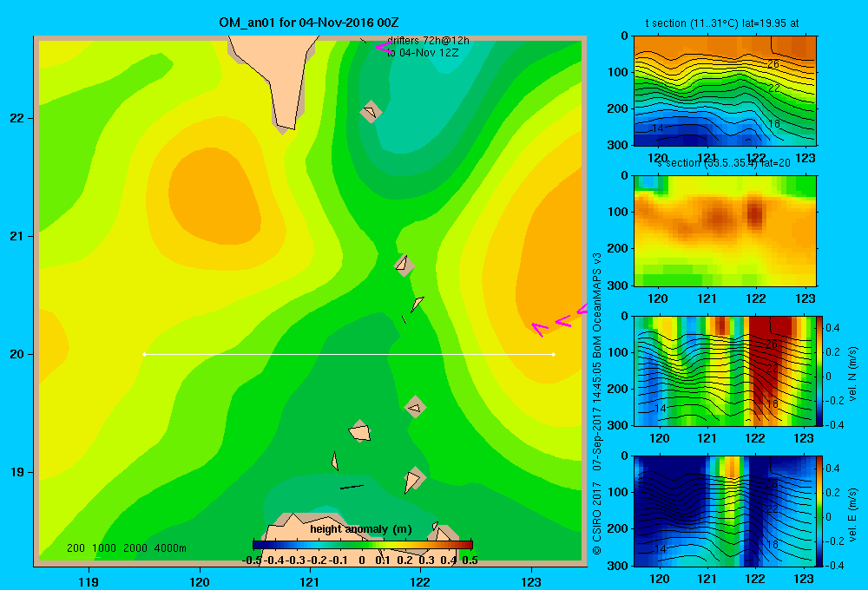Click the "0.4" tick on vel. N colour bar
This screenshot has width=868, height=590.
[832, 328]
